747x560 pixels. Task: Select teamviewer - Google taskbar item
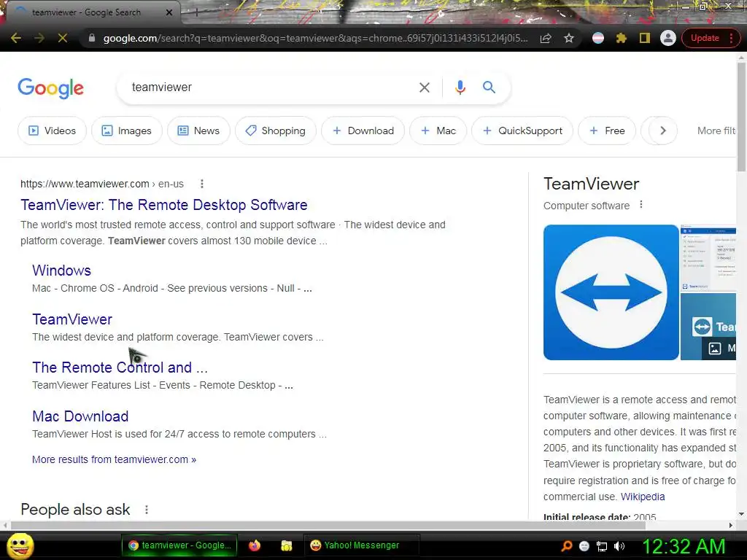click(179, 545)
